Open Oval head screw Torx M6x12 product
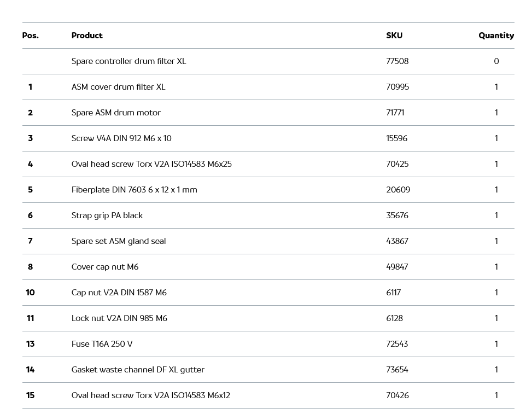The image size is (532, 414). coord(150,395)
